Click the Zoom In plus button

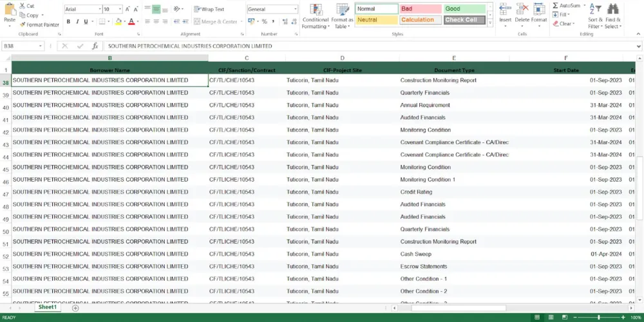pyautogui.click(x=623, y=317)
